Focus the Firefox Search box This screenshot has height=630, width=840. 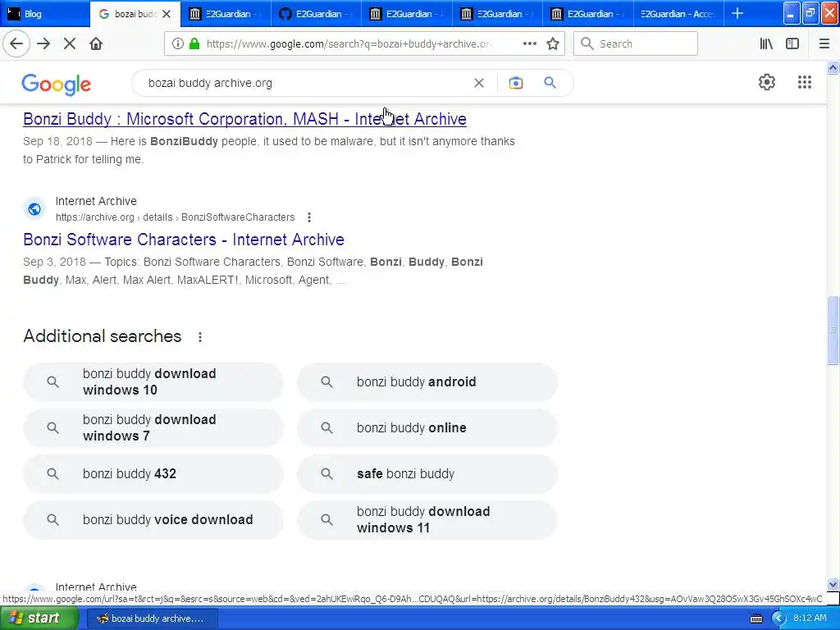point(636,43)
